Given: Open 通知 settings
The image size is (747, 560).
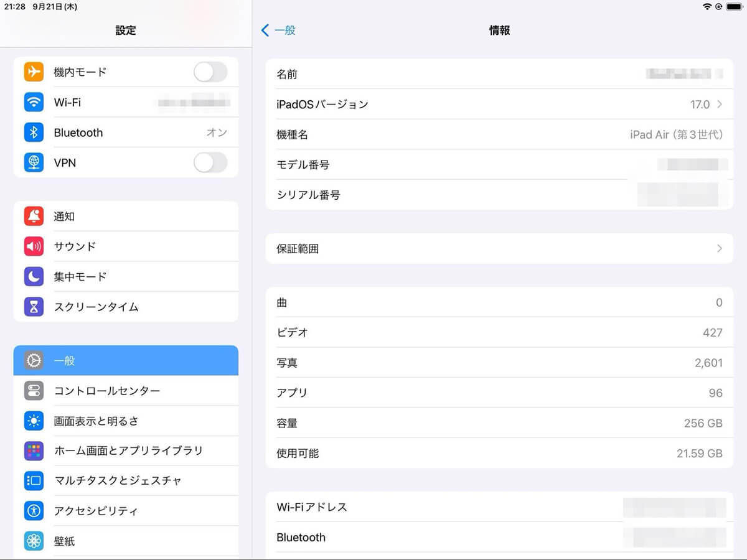Looking at the screenshot, I should coord(126,216).
